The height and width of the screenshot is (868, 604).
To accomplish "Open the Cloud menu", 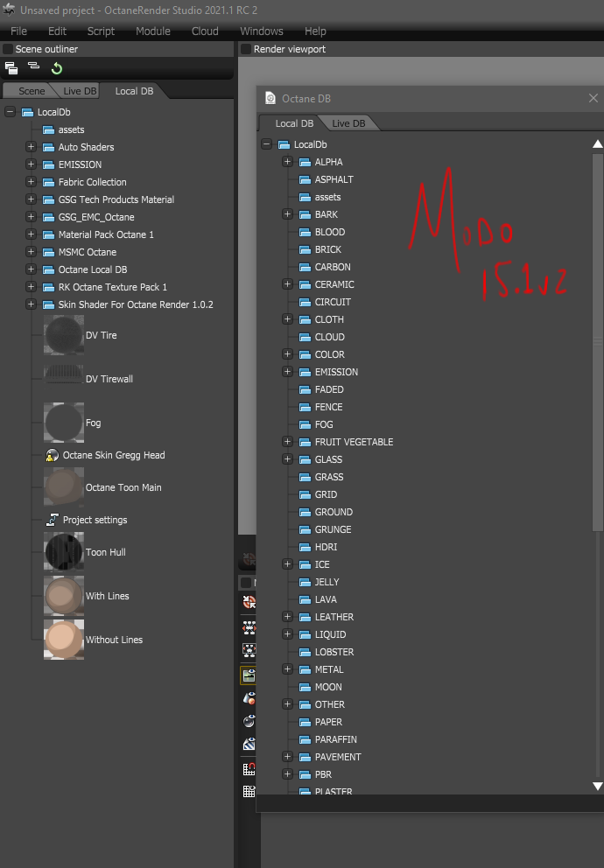I will (x=205, y=31).
